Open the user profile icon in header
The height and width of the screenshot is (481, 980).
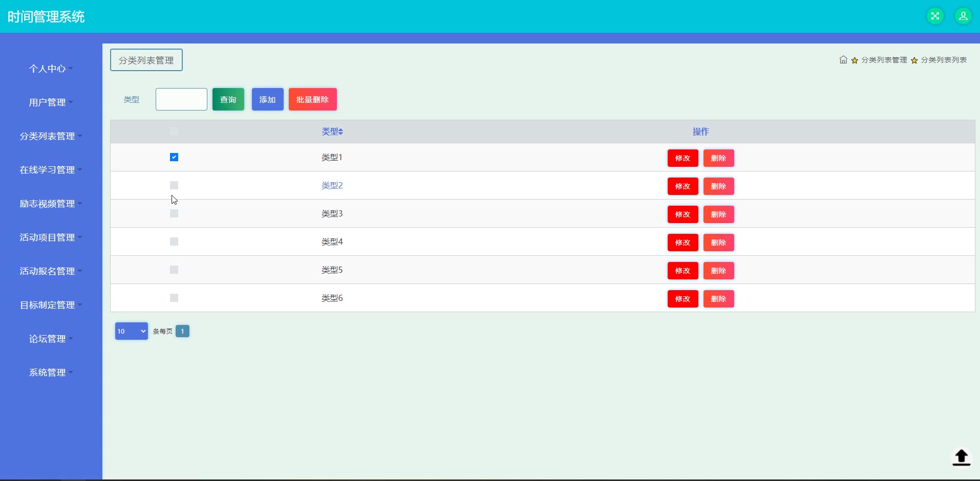tap(963, 16)
